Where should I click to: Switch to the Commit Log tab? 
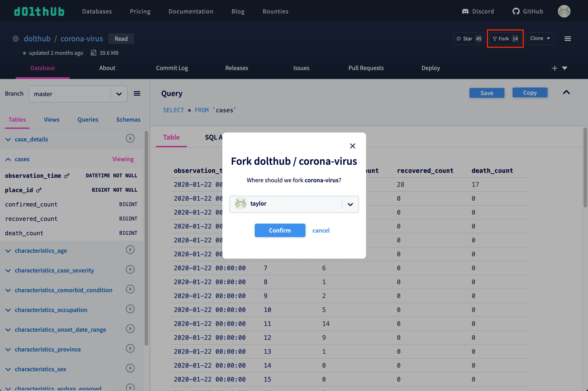pos(172,68)
